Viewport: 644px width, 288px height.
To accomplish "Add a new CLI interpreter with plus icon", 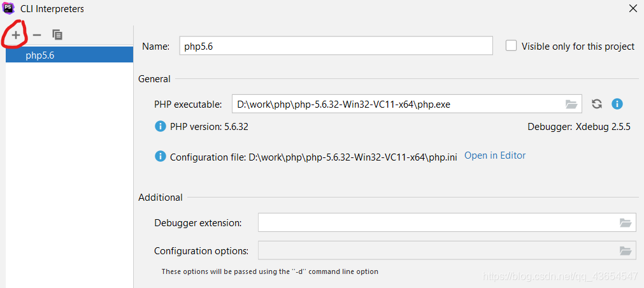I will pyautogui.click(x=16, y=35).
